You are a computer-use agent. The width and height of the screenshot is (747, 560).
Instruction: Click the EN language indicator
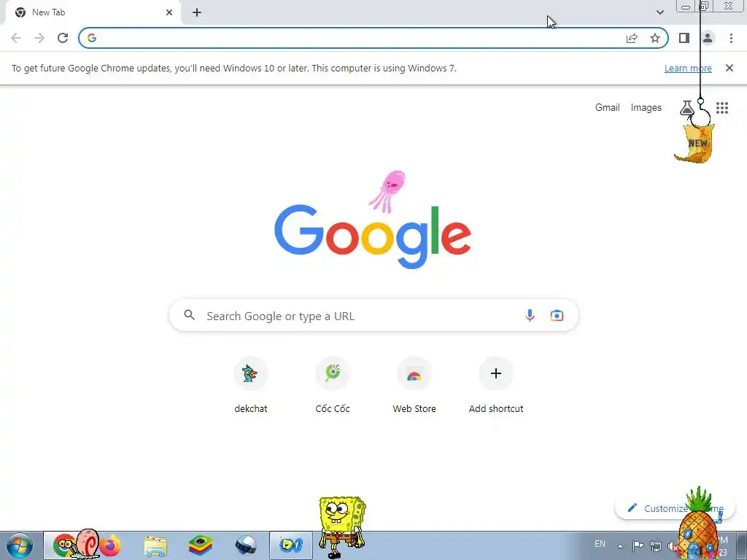[600, 544]
